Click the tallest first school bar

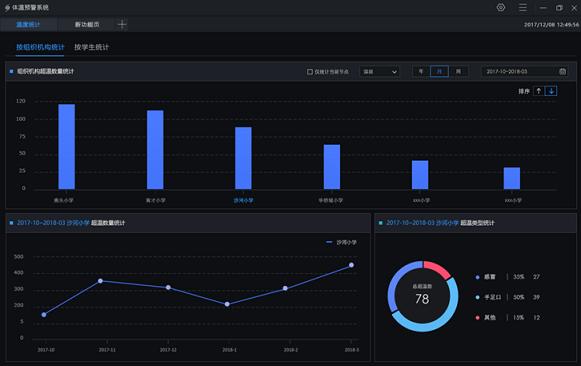coord(67,147)
